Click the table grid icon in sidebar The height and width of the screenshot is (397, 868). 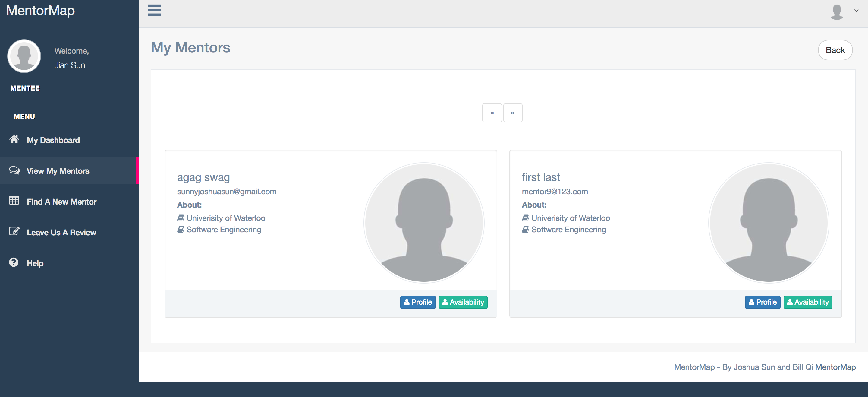(14, 201)
